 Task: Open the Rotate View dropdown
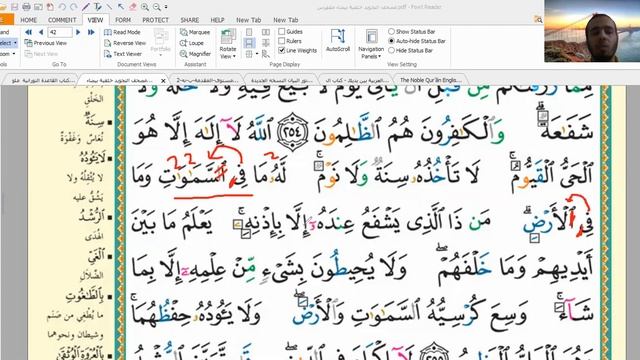click(x=228, y=44)
